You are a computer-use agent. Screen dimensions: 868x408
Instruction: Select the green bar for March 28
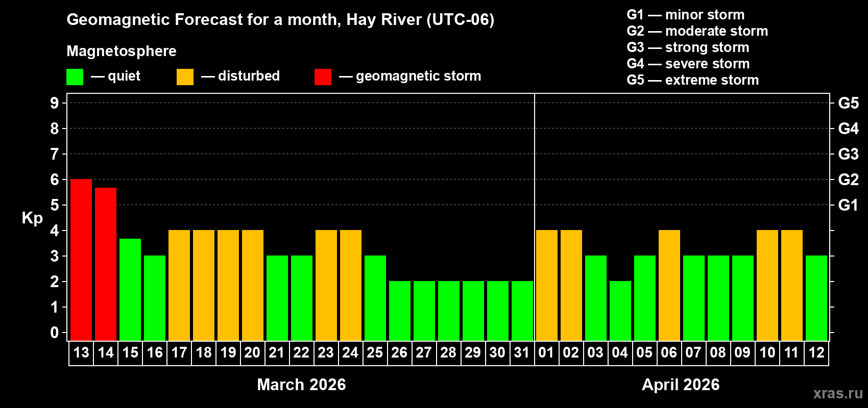(x=449, y=311)
